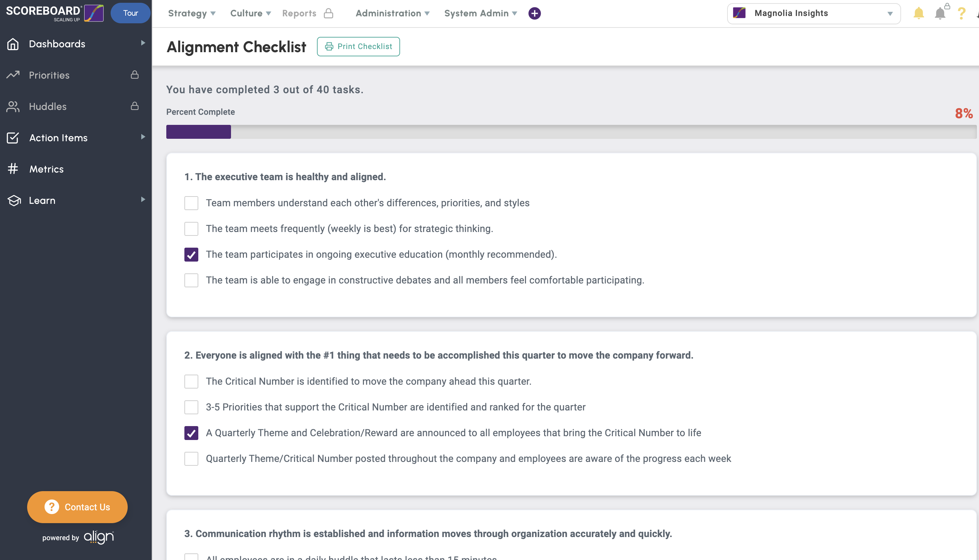Expand the Learn submenu arrow
This screenshot has height=560, width=979.
click(x=143, y=200)
